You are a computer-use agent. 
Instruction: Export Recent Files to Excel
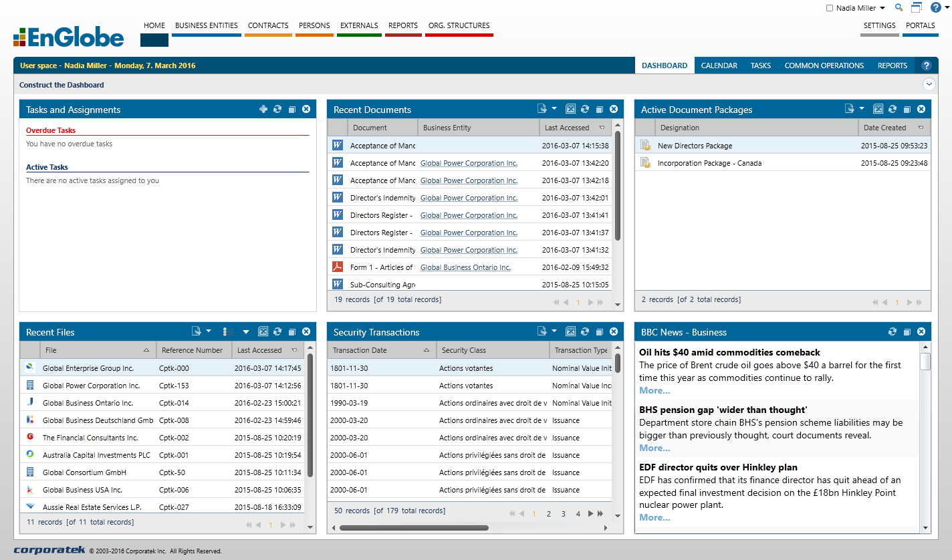[263, 332]
